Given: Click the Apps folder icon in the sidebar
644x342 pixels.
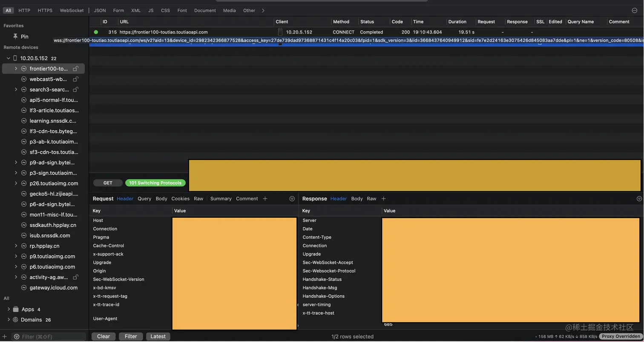Looking at the screenshot, I should coord(16,309).
